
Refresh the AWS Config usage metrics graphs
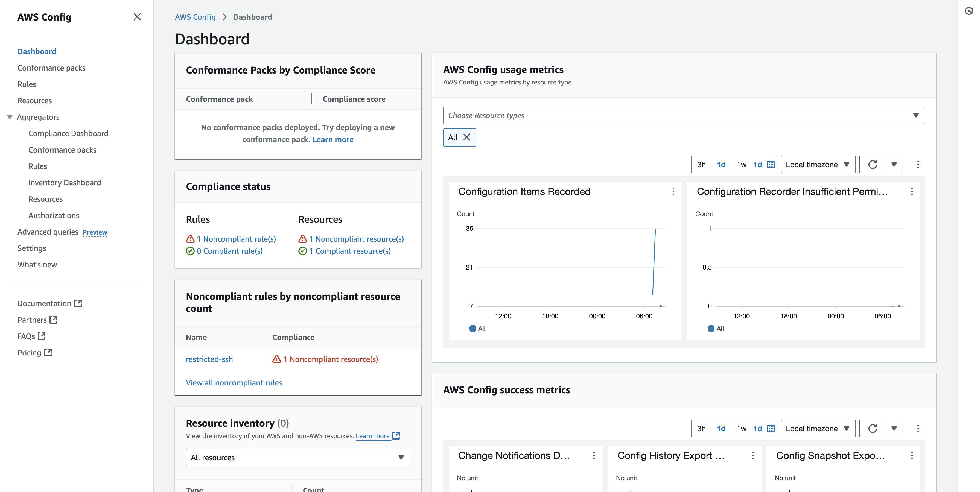873,165
